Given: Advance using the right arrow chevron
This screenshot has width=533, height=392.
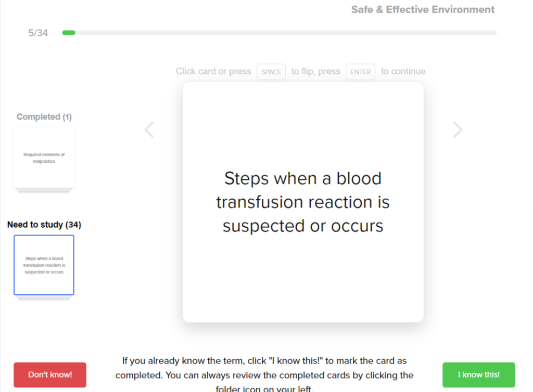Looking at the screenshot, I should point(458,129).
